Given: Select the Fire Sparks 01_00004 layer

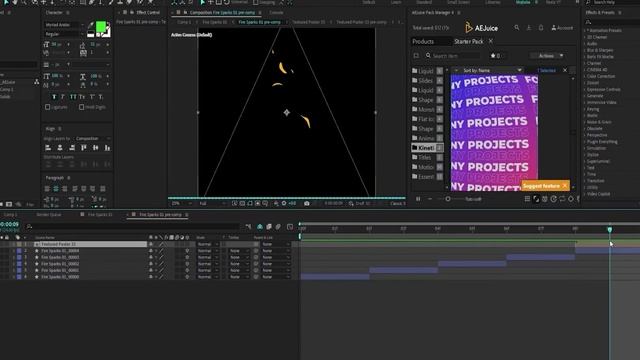Looking at the screenshot, I should 60,251.
